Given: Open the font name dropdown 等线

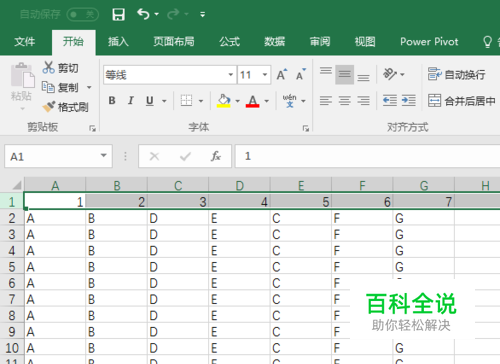Looking at the screenshot, I should click(230, 75).
